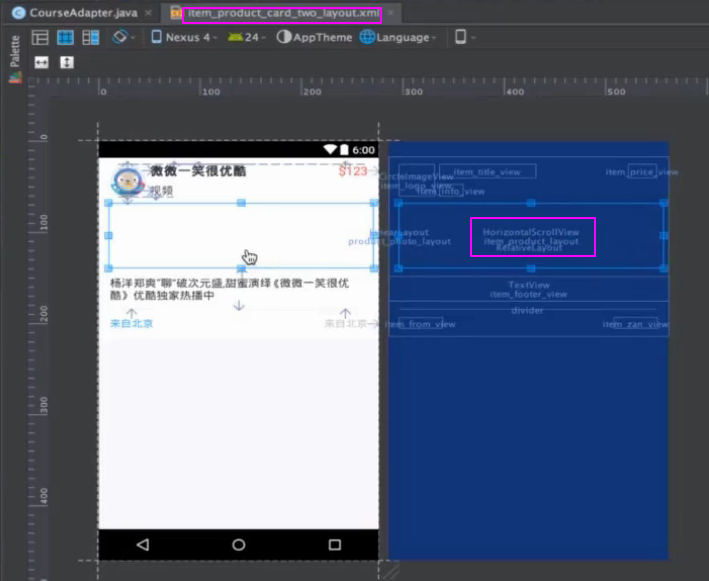Click the horizontal expand arrows icon

[x=41, y=62]
